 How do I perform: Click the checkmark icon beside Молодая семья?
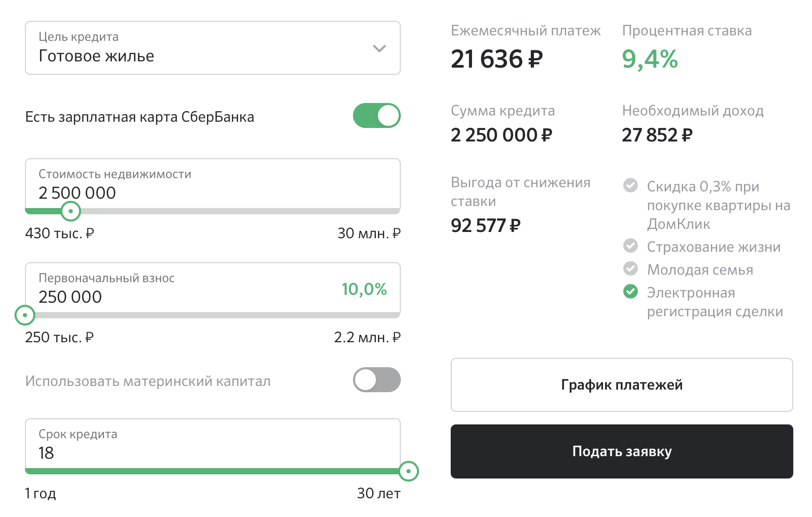pyautogui.click(x=631, y=268)
